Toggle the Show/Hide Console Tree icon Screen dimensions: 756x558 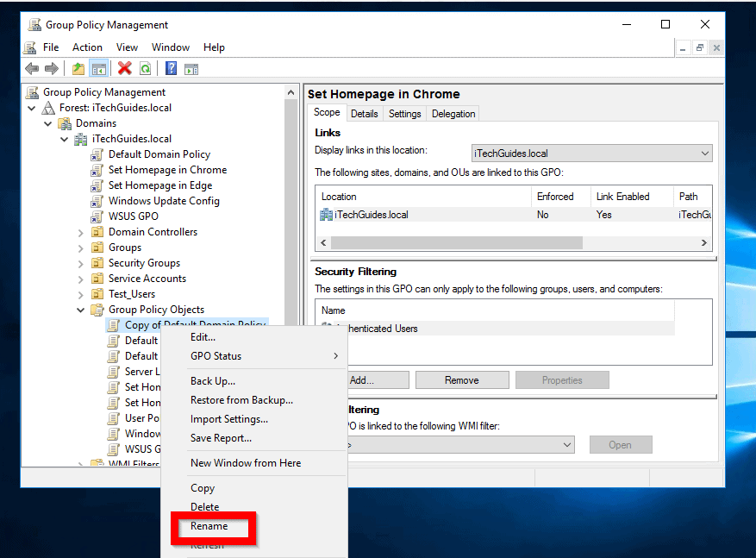coord(98,68)
